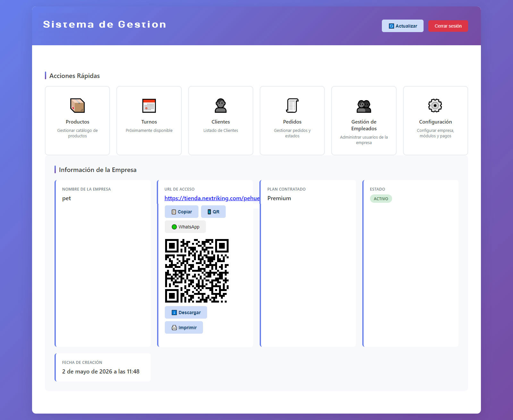Click the Sistema de Gestion header title
513x420 pixels.
coord(105,24)
